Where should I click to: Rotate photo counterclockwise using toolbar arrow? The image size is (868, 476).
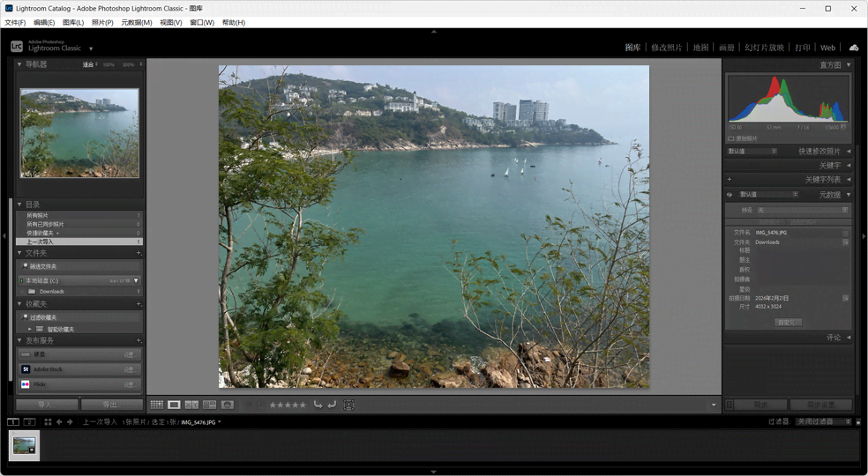click(318, 405)
